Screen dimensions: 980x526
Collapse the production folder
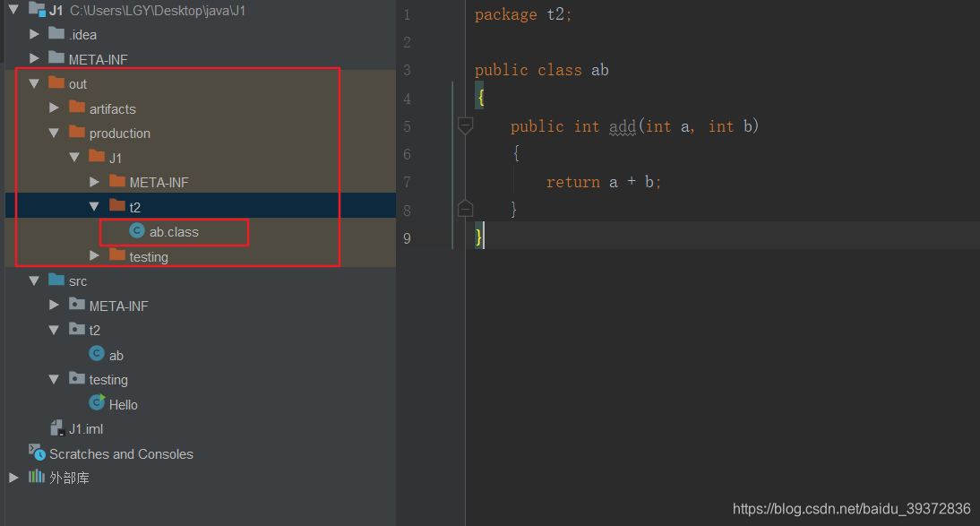pyautogui.click(x=54, y=133)
